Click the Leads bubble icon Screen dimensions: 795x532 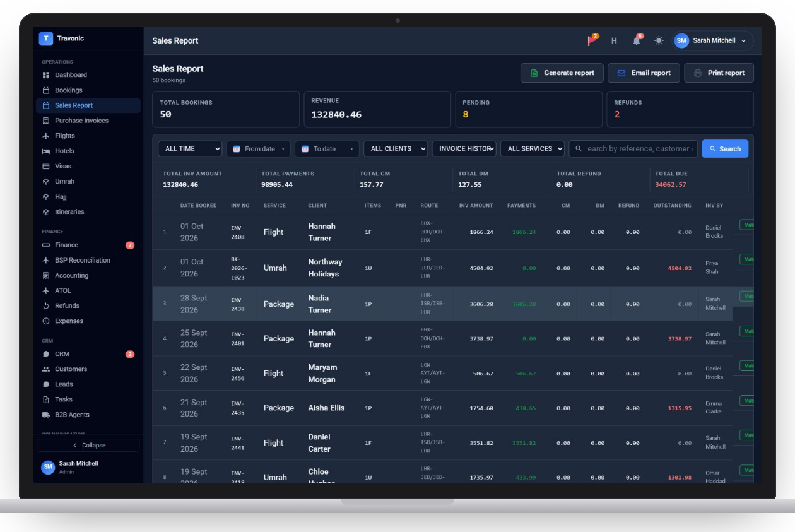point(46,384)
